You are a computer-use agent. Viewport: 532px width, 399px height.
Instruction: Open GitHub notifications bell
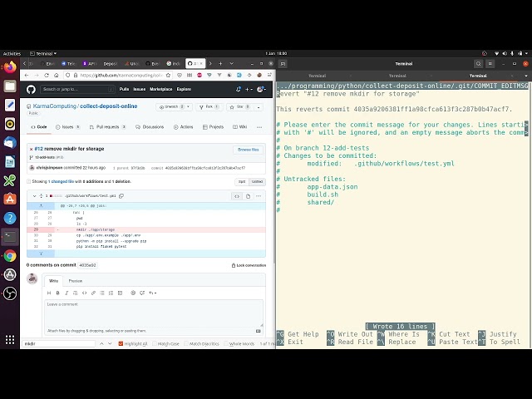(239, 89)
